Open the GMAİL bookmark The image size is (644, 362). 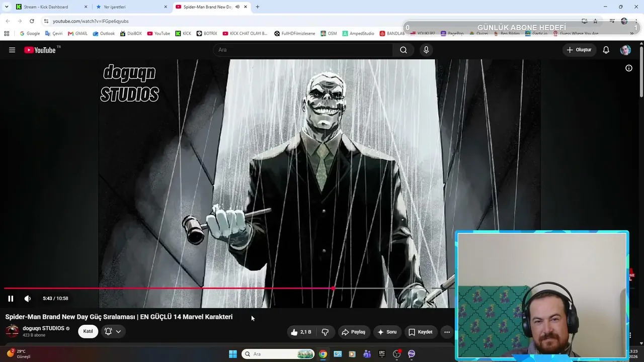[77, 34]
